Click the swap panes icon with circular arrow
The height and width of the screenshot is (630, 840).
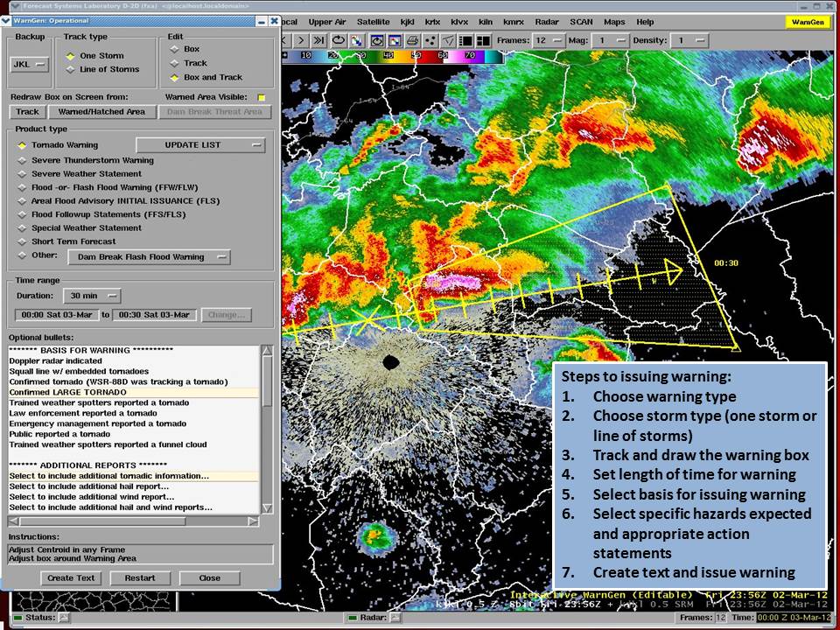tap(377, 40)
